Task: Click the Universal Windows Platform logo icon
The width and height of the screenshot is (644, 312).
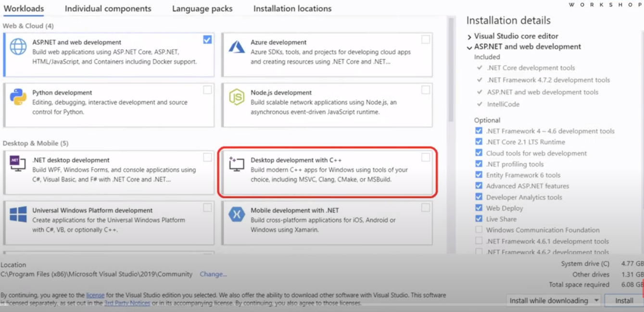Action: (x=18, y=215)
